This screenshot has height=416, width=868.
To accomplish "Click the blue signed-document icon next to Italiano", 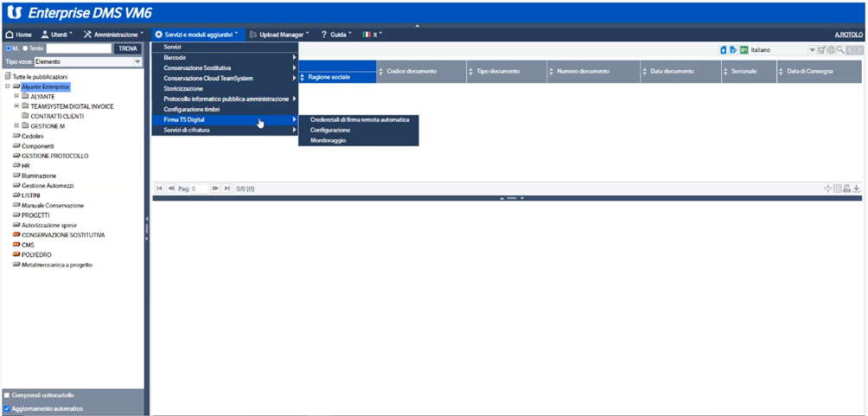I will (733, 50).
